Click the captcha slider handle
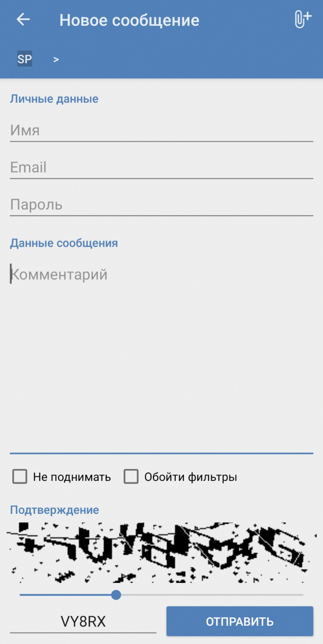323x644 pixels. click(x=116, y=595)
